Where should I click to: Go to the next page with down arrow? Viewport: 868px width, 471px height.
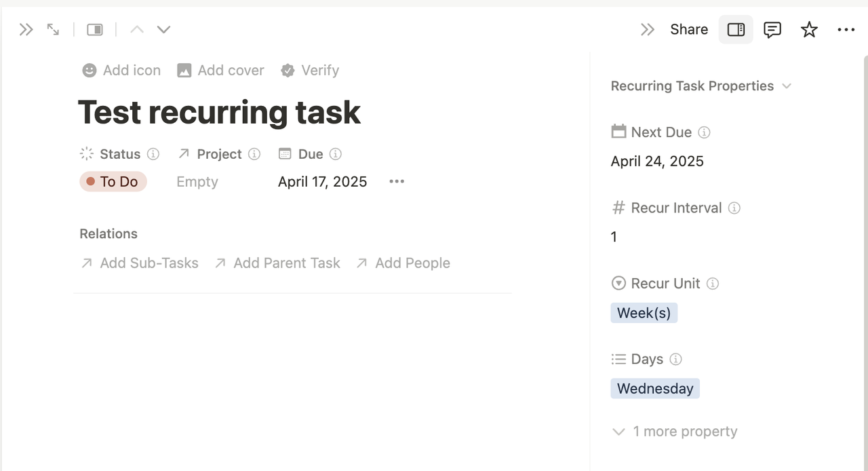click(x=163, y=29)
